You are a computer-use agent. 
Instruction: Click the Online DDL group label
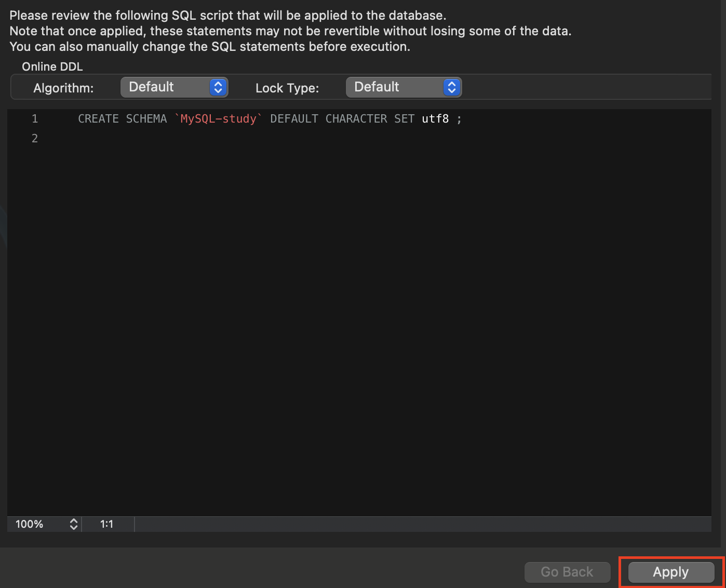52,66
